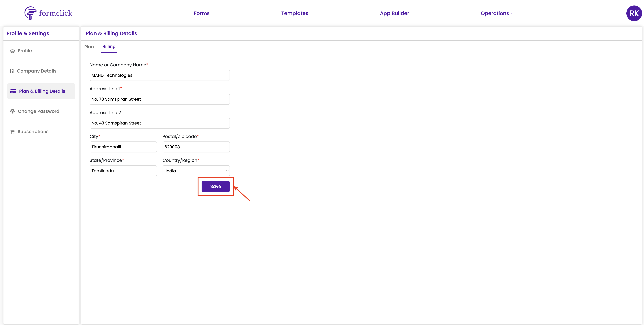Viewport: 644px width, 325px height.
Task: Focus the City field with Tiruchirappalli
Action: tap(123, 147)
